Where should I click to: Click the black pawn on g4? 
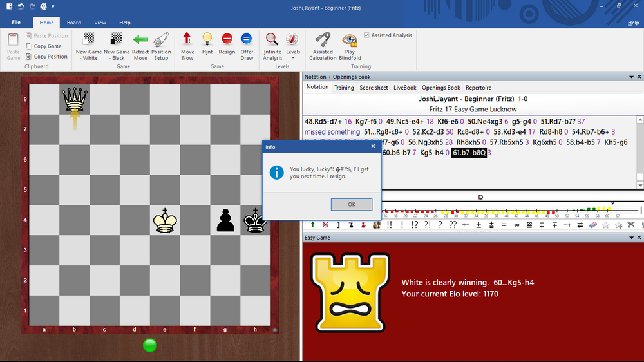click(225, 220)
